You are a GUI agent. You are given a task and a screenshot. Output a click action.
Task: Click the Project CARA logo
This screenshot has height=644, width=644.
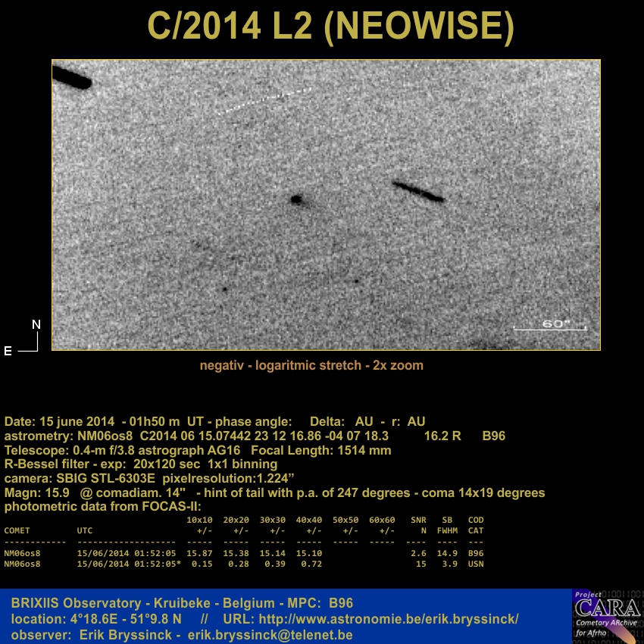tap(608, 615)
